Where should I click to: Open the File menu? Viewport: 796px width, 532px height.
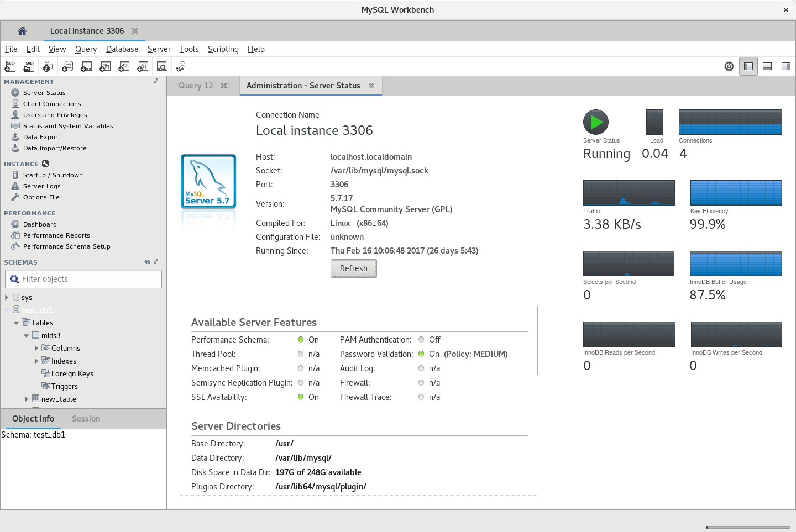[11, 49]
